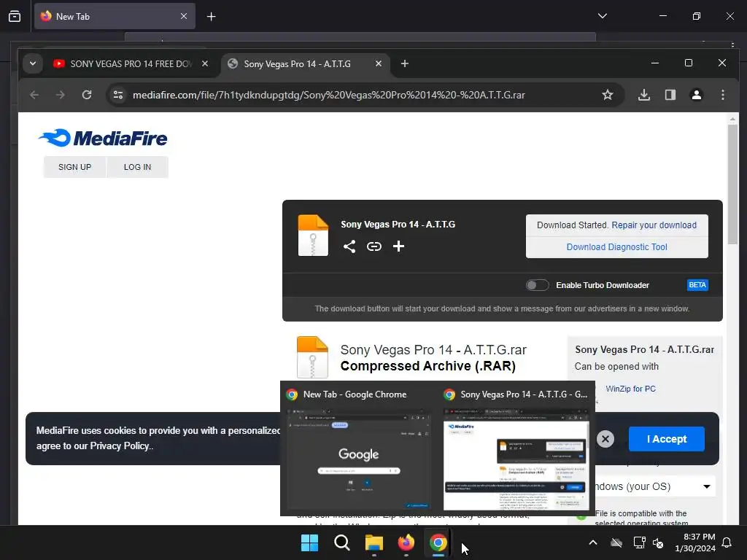Click the orange RAR file icon in dark panel
The width and height of the screenshot is (747, 560).
(x=313, y=236)
